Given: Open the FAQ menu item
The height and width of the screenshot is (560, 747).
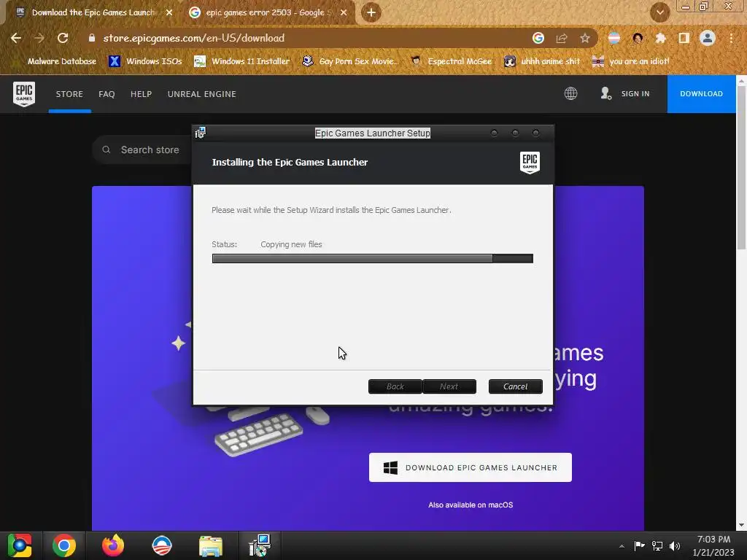Looking at the screenshot, I should click(107, 94).
